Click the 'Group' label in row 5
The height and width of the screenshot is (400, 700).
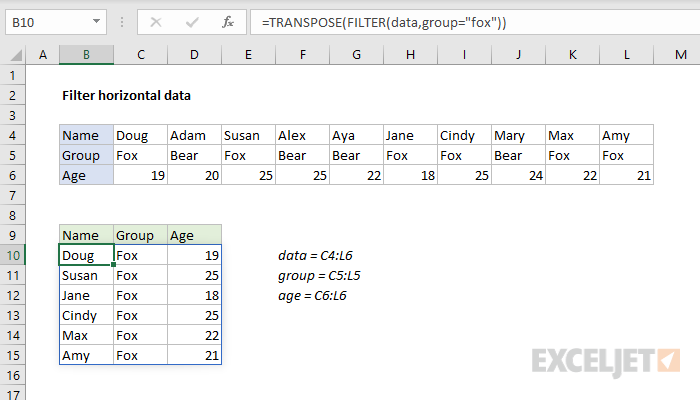[87, 155]
